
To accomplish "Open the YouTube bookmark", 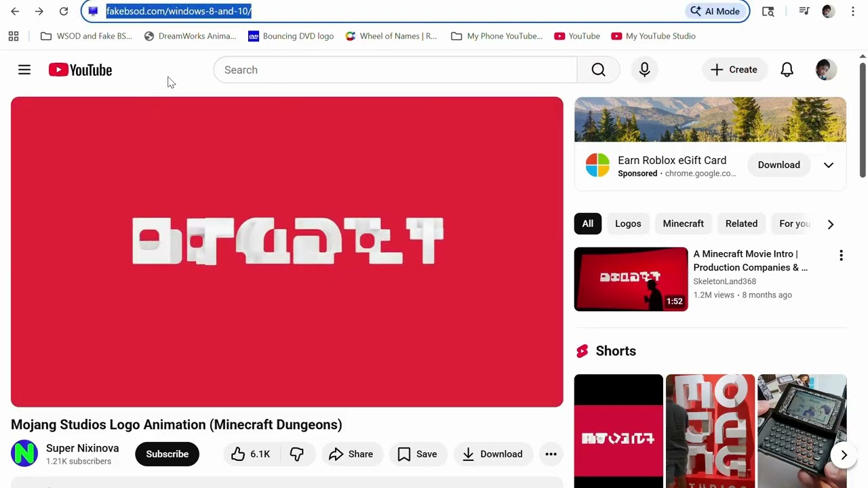I will pyautogui.click(x=577, y=36).
